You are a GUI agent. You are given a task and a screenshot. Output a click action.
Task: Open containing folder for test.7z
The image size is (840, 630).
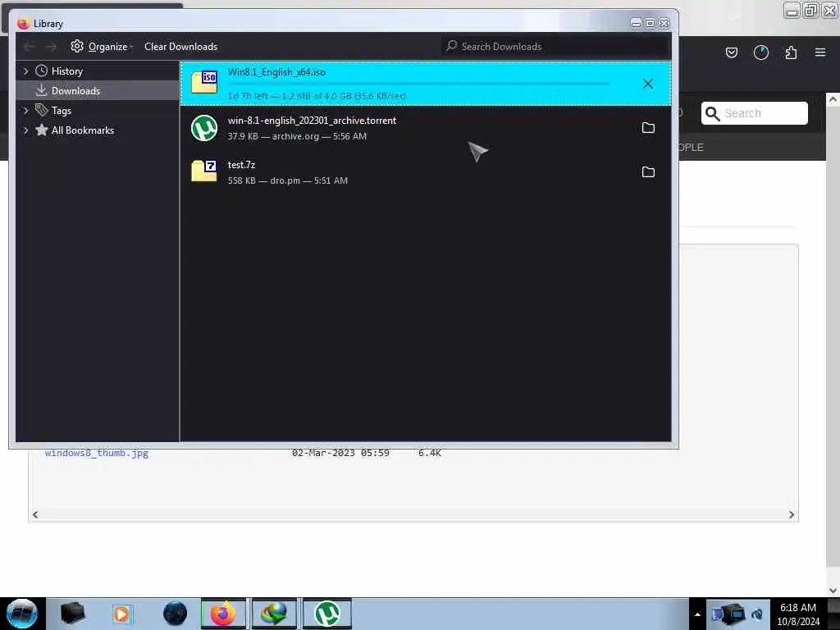648,172
